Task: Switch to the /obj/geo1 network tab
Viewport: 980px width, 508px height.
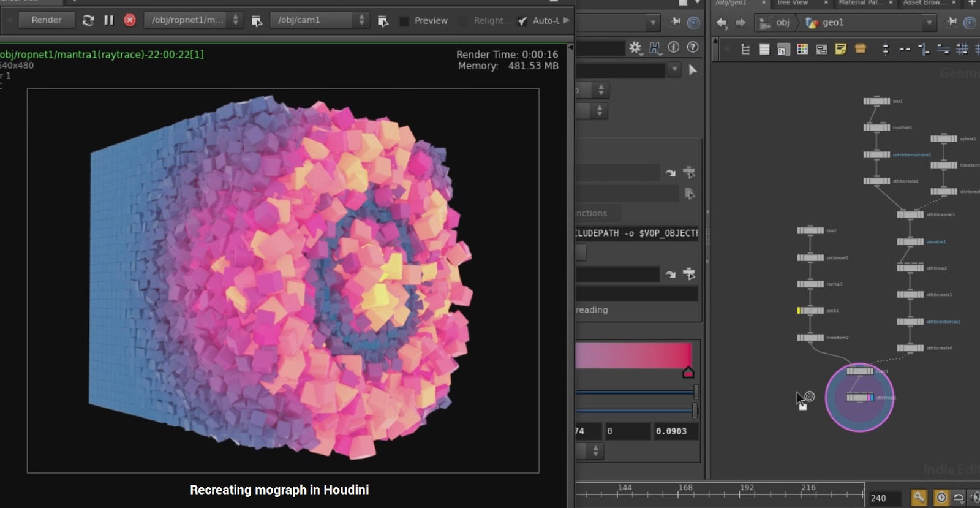Action: (731, 3)
